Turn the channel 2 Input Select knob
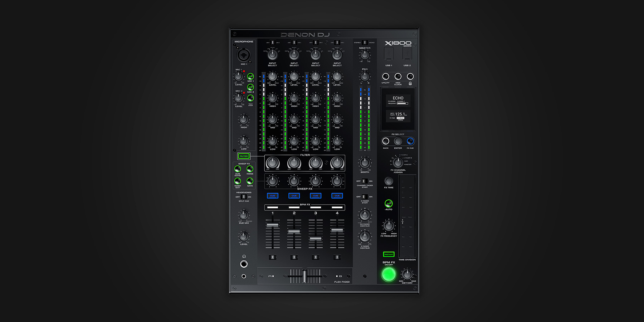The image size is (644, 322). pos(294,55)
